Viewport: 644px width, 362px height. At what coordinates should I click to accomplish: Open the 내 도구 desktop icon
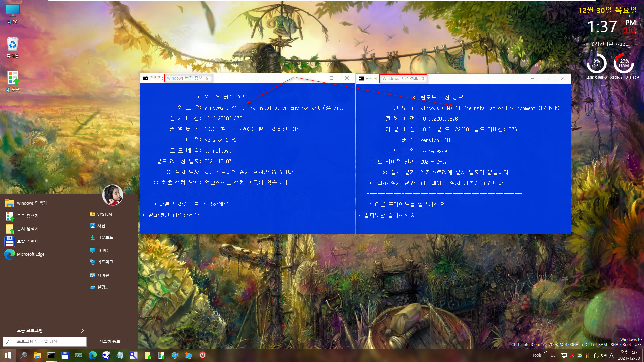coord(13,81)
